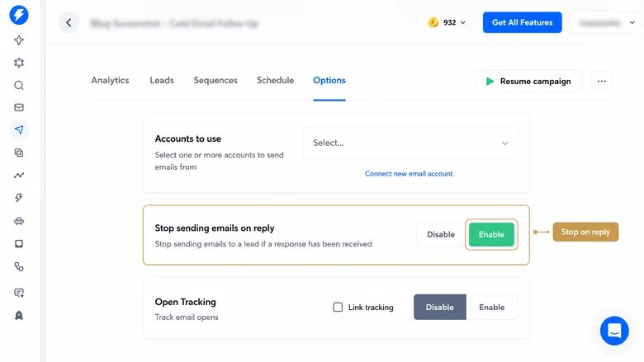644x362 pixels.
Task: Open the blurred workspace account dropdown
Action: point(606,22)
